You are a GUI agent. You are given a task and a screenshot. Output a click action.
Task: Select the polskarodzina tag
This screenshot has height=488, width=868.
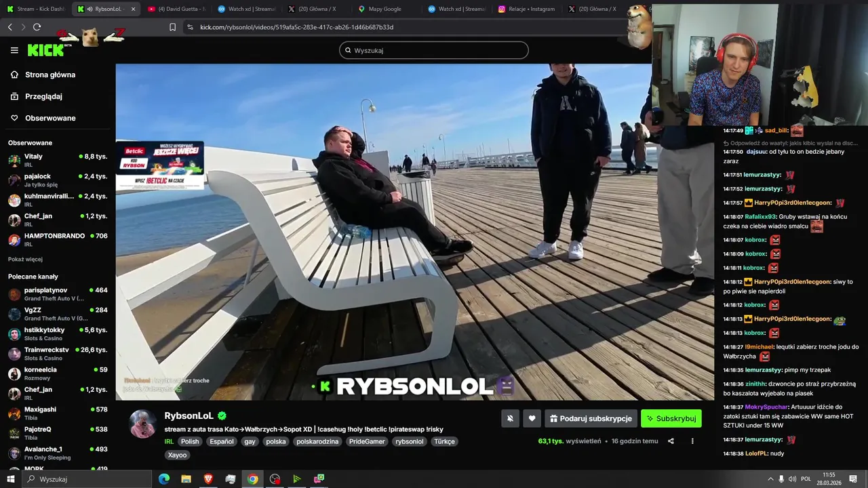317,441
